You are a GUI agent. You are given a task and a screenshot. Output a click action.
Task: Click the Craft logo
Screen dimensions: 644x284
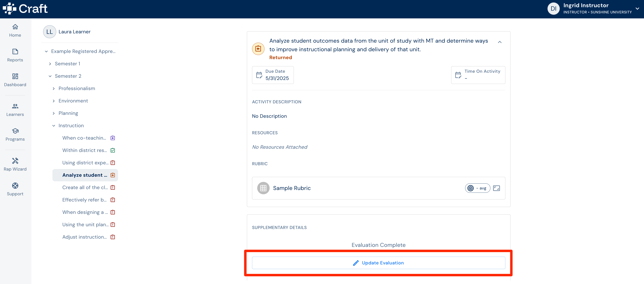click(x=25, y=9)
